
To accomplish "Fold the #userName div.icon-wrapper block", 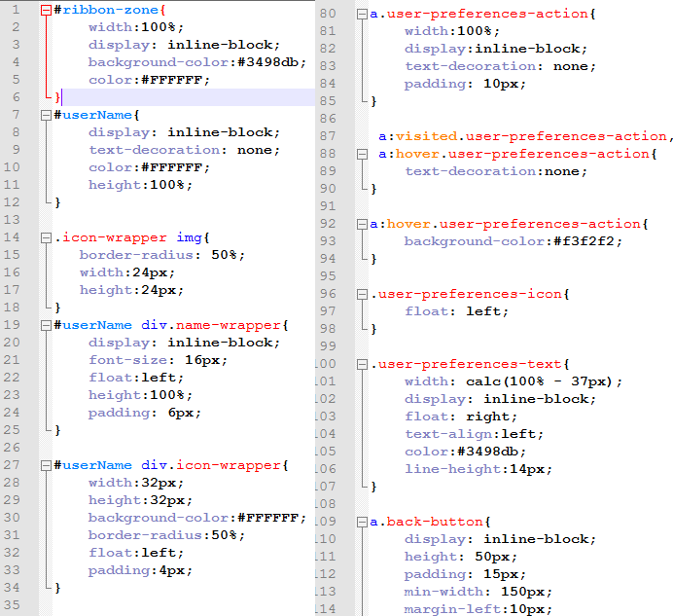I will tap(47, 465).
